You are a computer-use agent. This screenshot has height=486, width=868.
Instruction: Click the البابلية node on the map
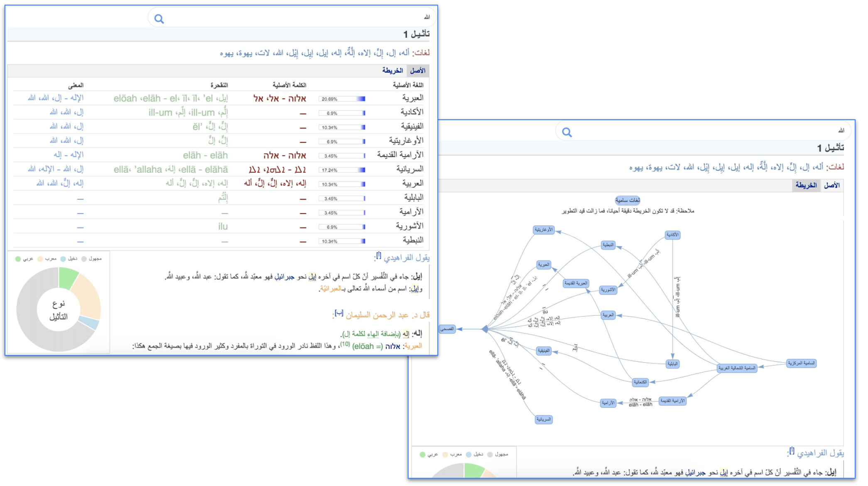672,364
